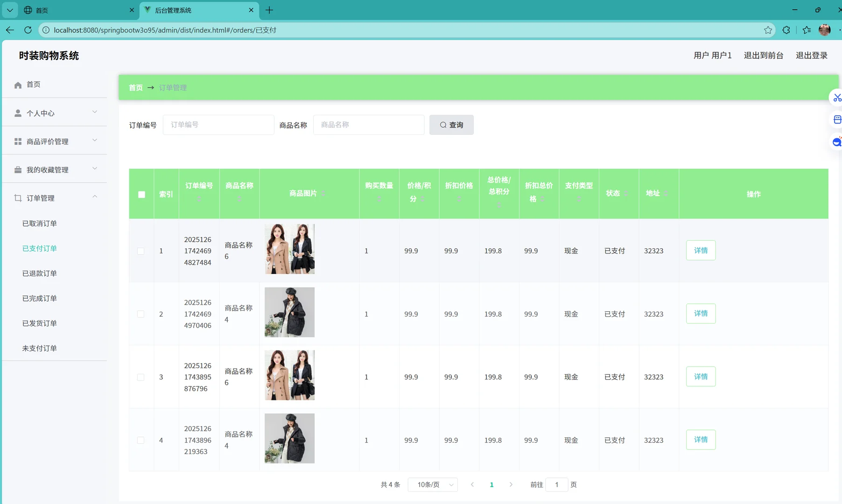Open 已退款订单 in the sidebar
Image resolution: width=842 pixels, height=504 pixels.
pos(40,273)
